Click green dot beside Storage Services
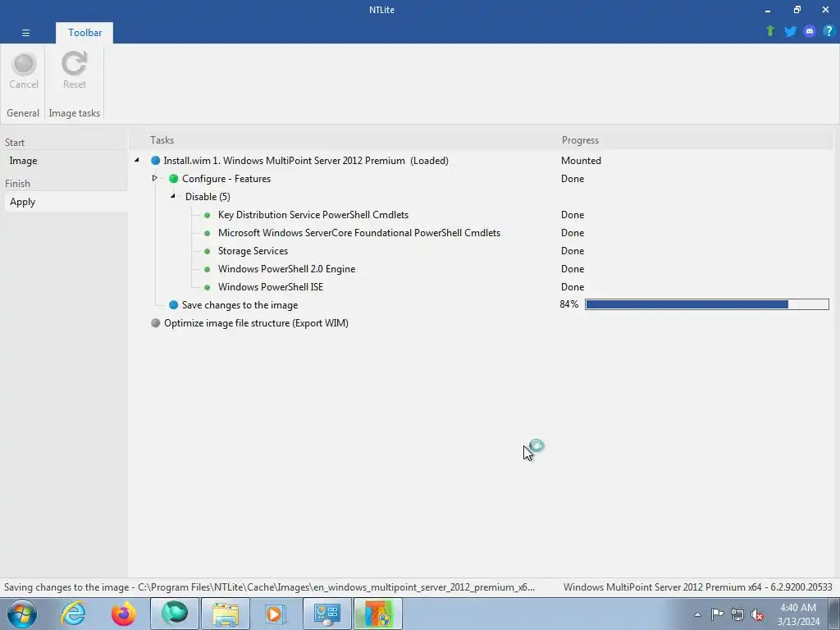This screenshot has height=630, width=840. 208,251
